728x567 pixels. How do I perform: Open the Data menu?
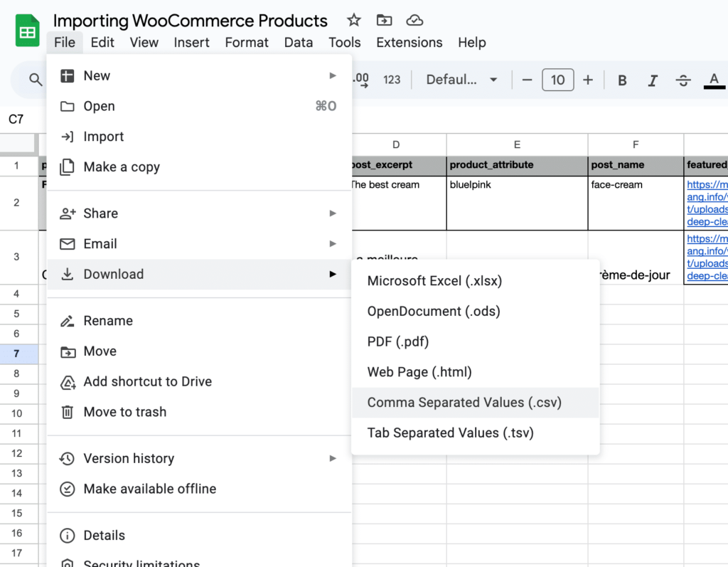298,42
